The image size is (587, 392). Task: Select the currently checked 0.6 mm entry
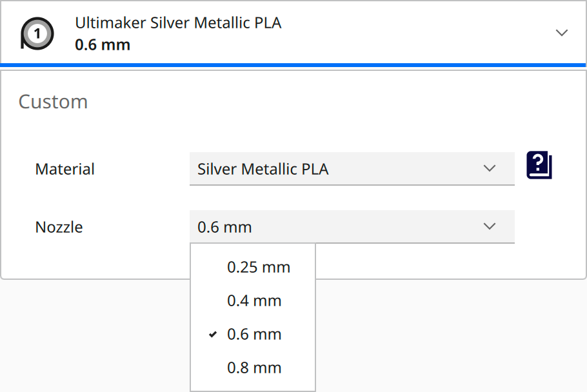(x=255, y=334)
